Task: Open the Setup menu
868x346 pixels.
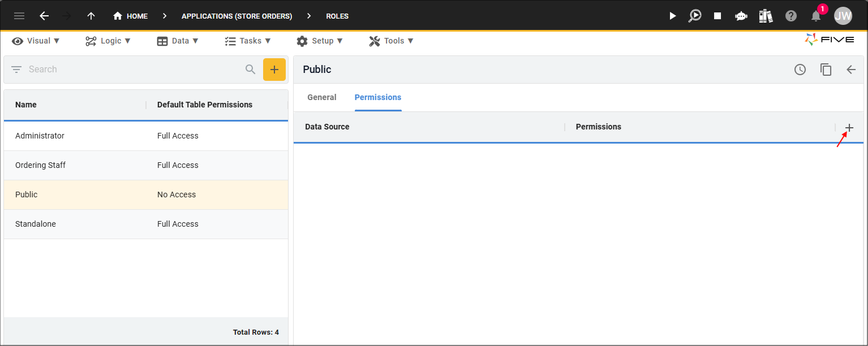Action: pyautogui.click(x=320, y=41)
